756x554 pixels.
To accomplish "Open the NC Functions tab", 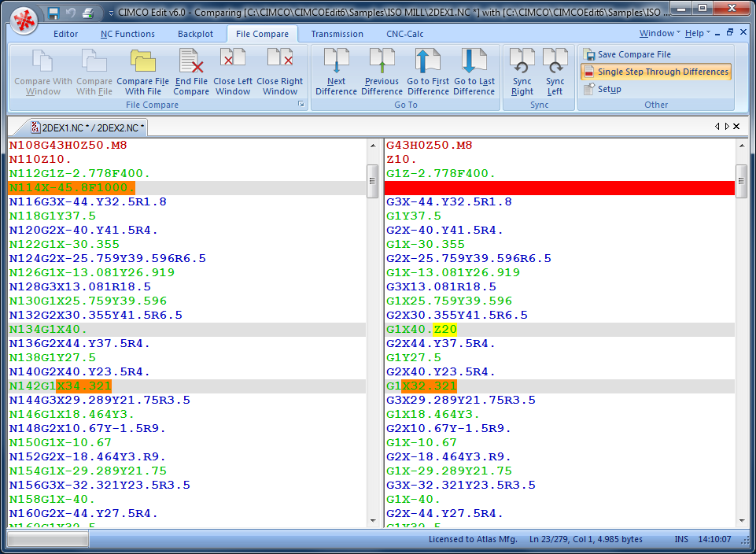I will click(x=127, y=34).
